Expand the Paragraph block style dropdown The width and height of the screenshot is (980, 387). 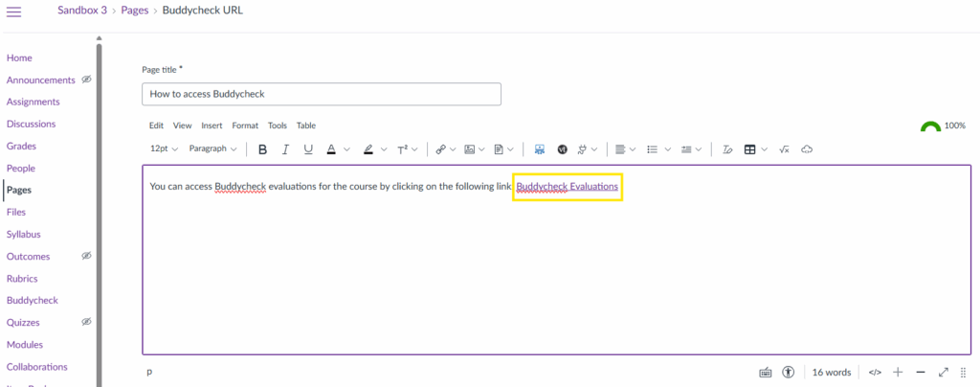pyautogui.click(x=213, y=149)
